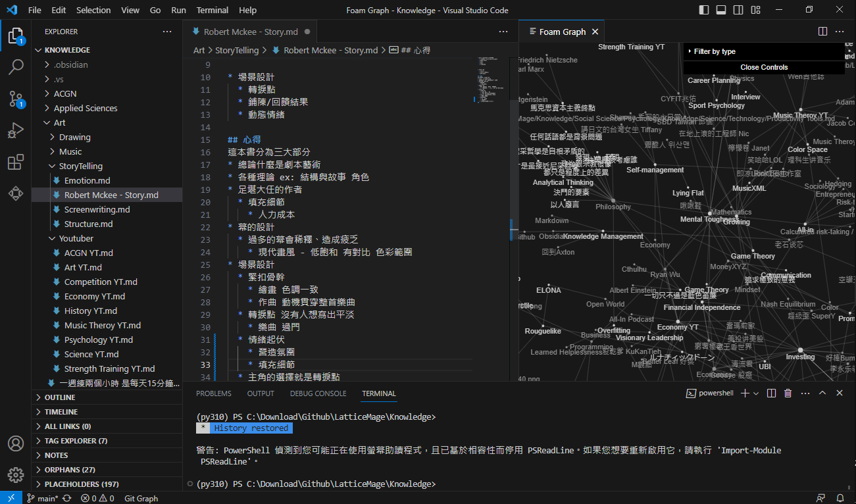The image size is (856, 504).
Task: Switch to the OUTPUT tab
Action: (x=261, y=393)
